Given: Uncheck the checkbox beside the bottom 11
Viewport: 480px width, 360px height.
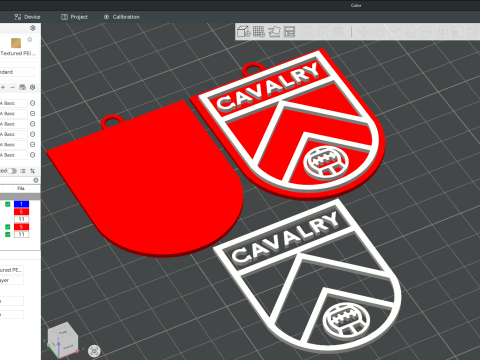Looking at the screenshot, I should pos(8,235).
